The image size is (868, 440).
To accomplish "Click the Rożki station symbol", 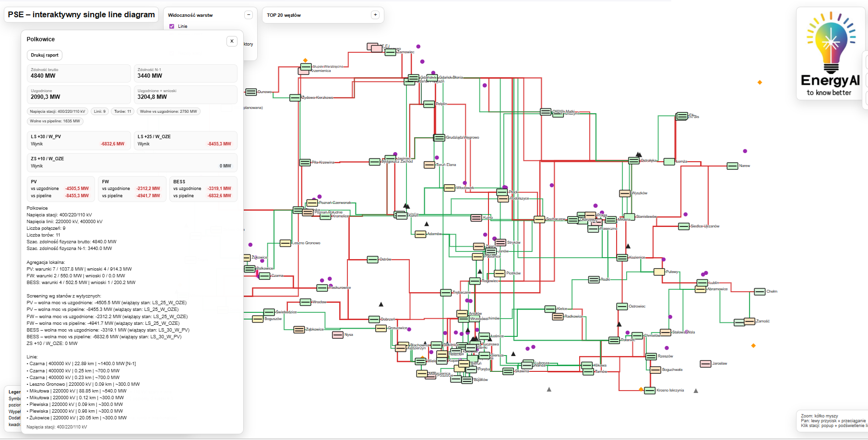I will pos(594,280).
